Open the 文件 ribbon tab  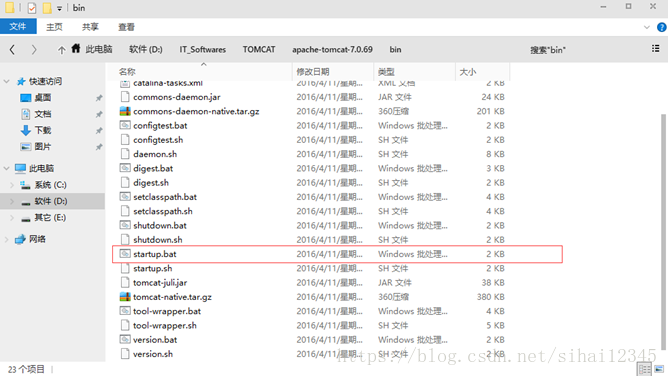(x=18, y=27)
